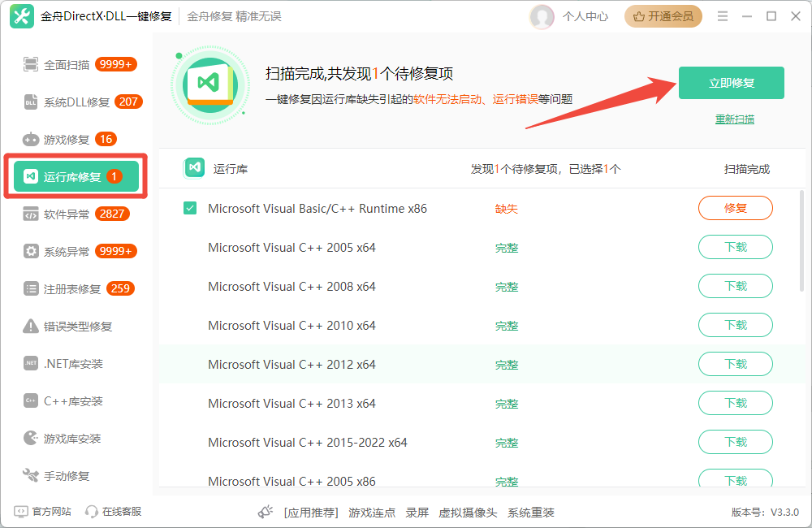
Task: Click the 手动修复 wrench icon
Action: pyautogui.click(x=31, y=475)
